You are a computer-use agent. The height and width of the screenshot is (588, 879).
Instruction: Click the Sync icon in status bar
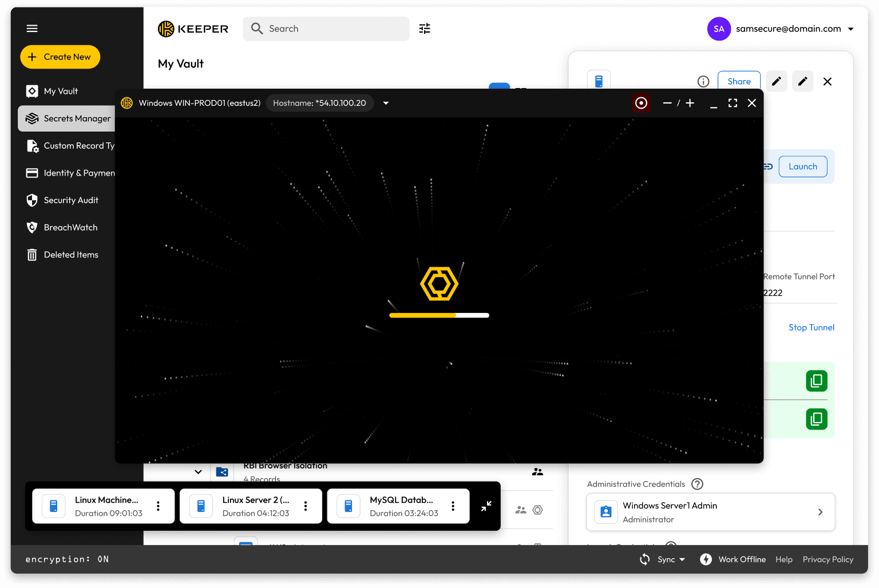[645, 559]
